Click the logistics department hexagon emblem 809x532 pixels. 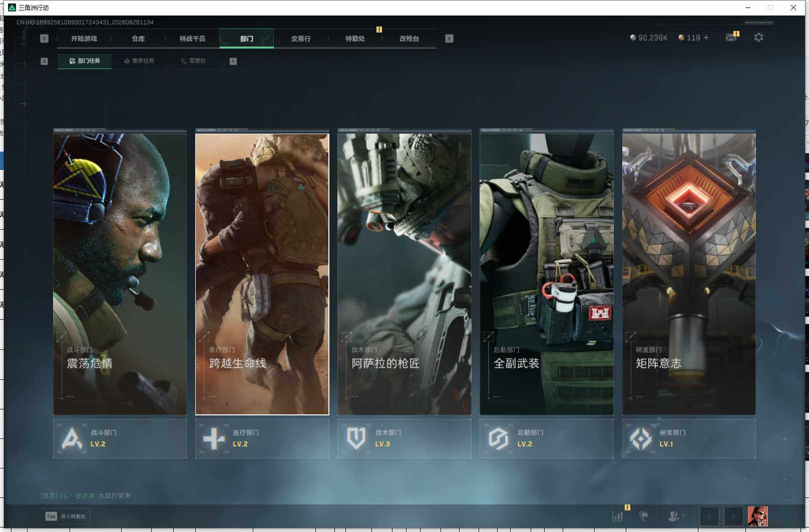click(499, 438)
